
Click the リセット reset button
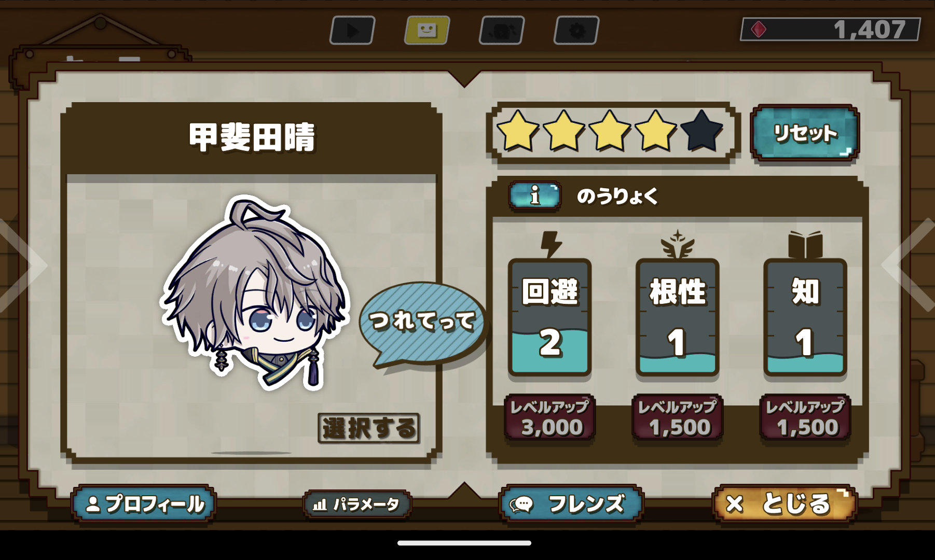coord(805,133)
